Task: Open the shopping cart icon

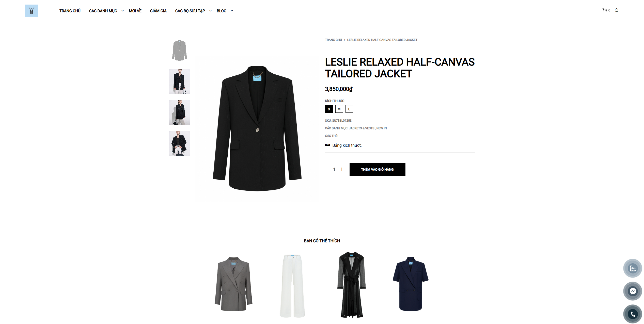Action: click(605, 10)
